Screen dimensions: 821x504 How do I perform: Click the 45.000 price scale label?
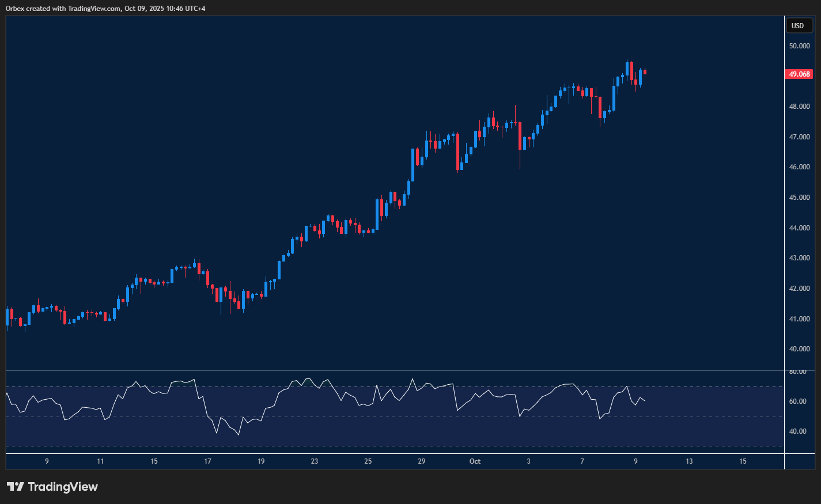pyautogui.click(x=799, y=198)
